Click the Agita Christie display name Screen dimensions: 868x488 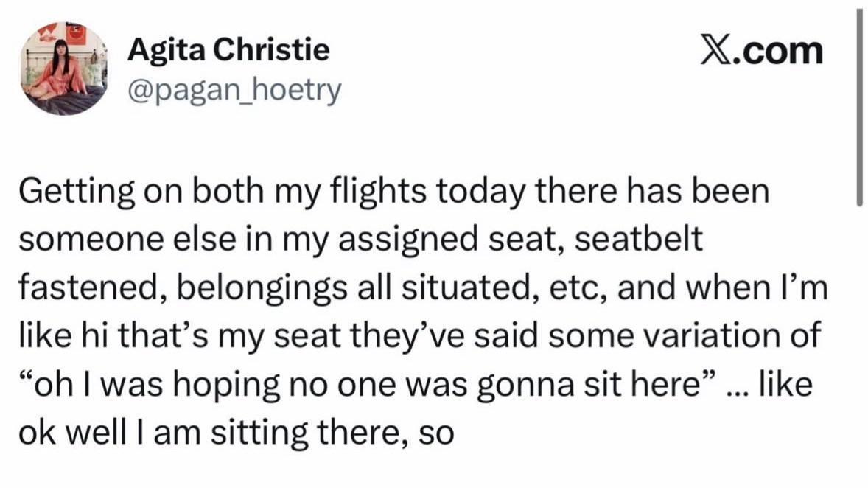[x=228, y=50]
